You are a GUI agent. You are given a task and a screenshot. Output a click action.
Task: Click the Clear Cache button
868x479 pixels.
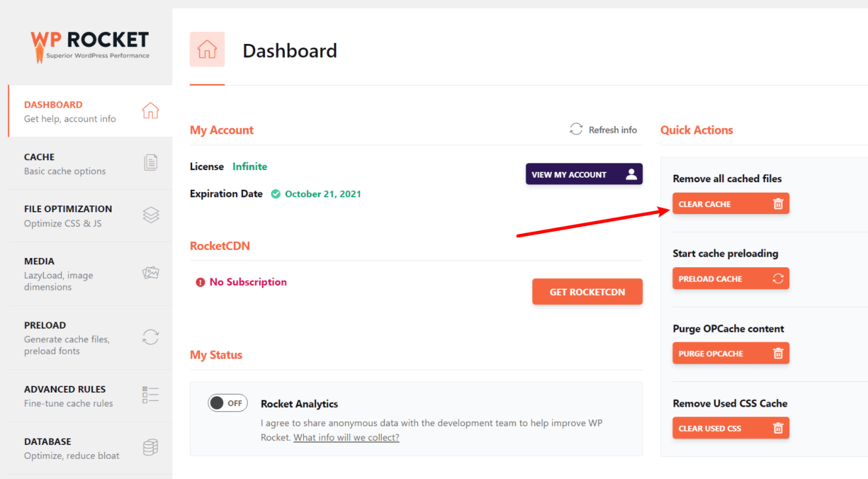pyautogui.click(x=731, y=204)
